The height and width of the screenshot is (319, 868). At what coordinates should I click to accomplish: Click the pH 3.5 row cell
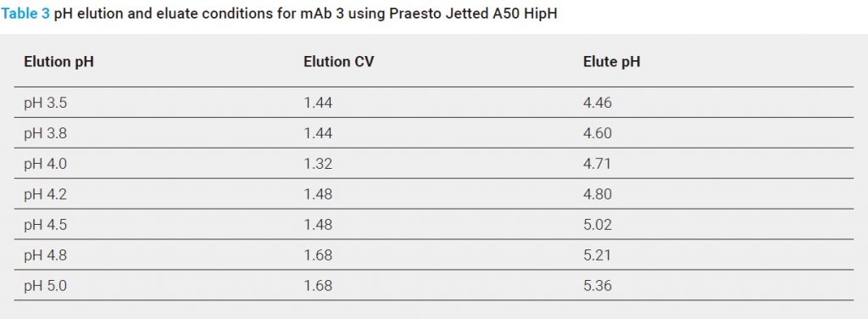click(x=46, y=103)
